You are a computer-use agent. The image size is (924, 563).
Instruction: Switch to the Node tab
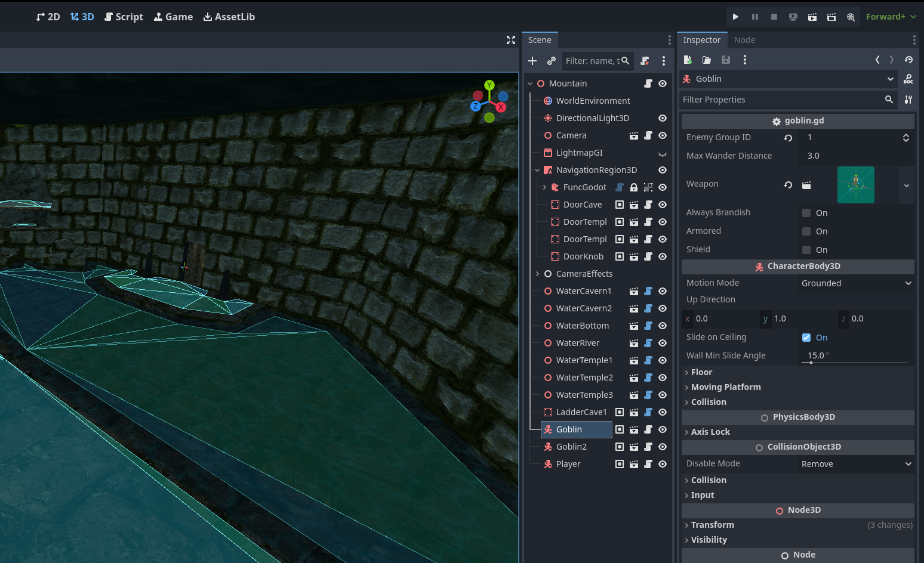coord(744,40)
